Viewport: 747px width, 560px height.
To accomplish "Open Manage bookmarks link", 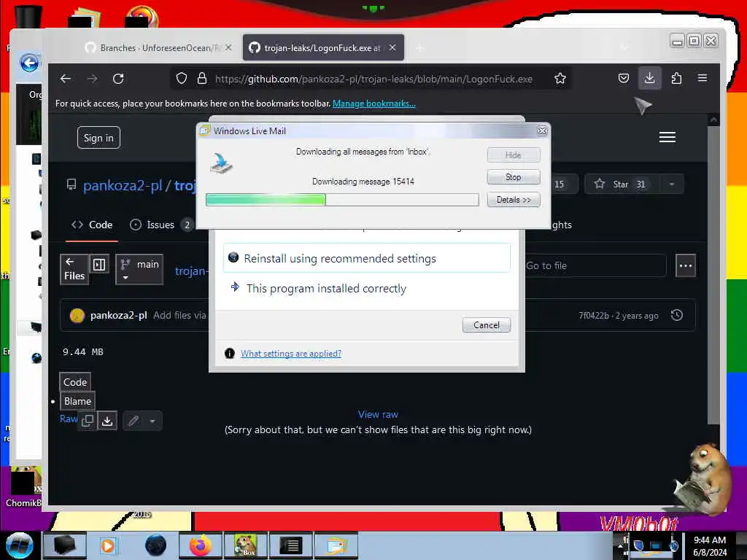I will click(x=374, y=104).
